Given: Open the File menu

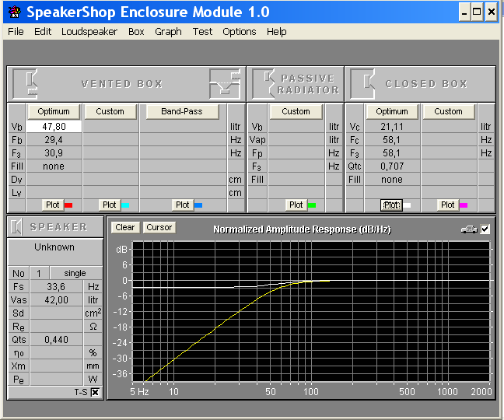Looking at the screenshot, I should pyautogui.click(x=16, y=31).
